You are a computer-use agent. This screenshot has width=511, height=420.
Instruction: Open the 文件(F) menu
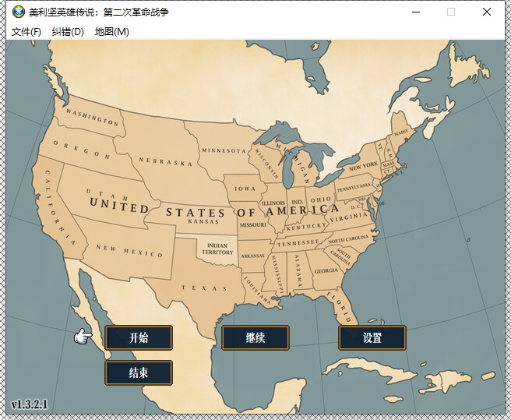point(26,32)
